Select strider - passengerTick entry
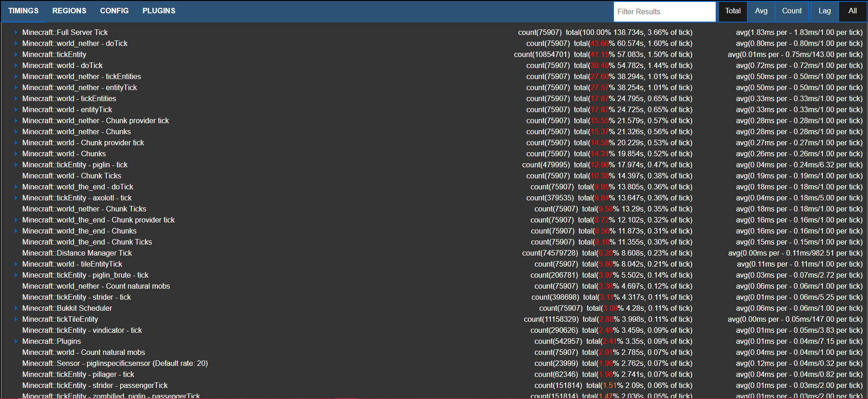Viewport: 868px width, 399px height. coord(95,386)
